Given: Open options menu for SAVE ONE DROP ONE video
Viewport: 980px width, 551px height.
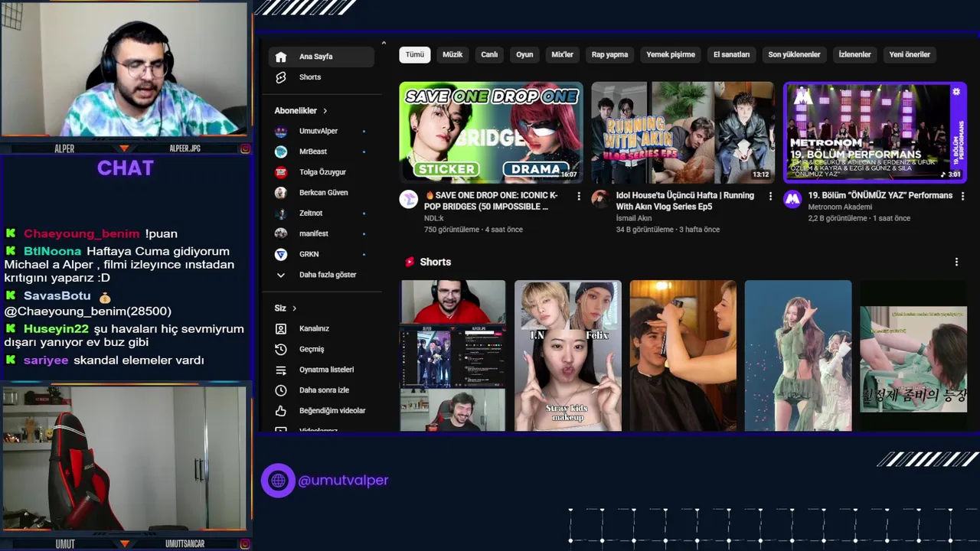Looking at the screenshot, I should (579, 197).
